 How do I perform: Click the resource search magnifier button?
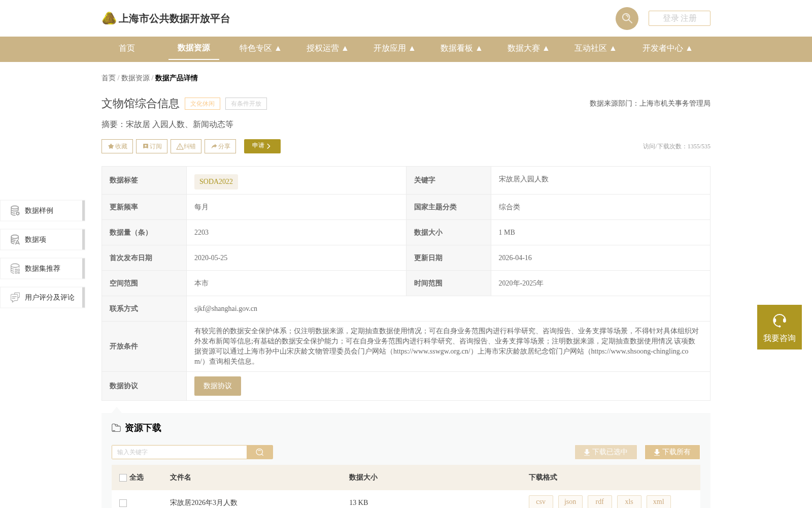coord(260,452)
